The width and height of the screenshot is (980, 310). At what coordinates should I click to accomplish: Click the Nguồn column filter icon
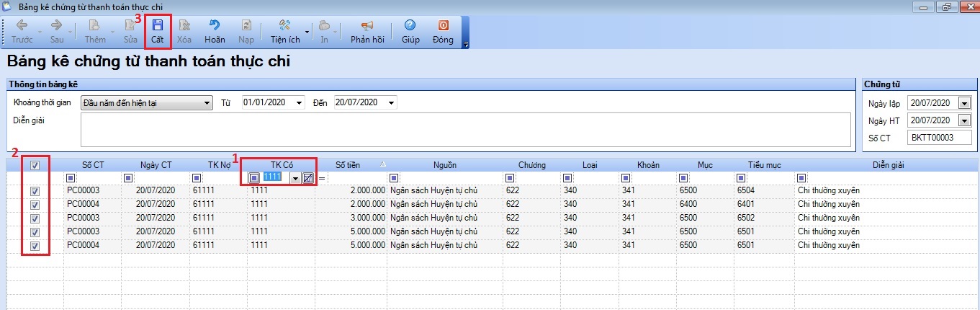395,178
